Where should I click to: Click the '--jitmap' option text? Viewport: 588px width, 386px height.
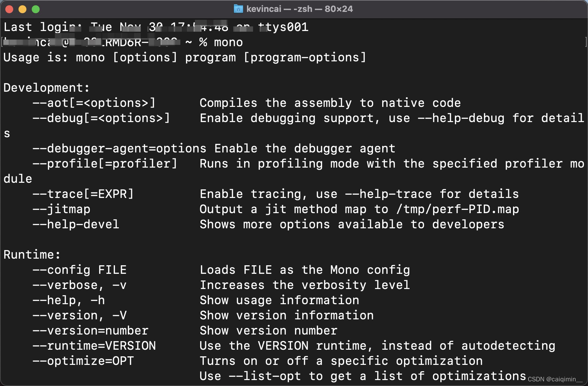click(x=61, y=209)
